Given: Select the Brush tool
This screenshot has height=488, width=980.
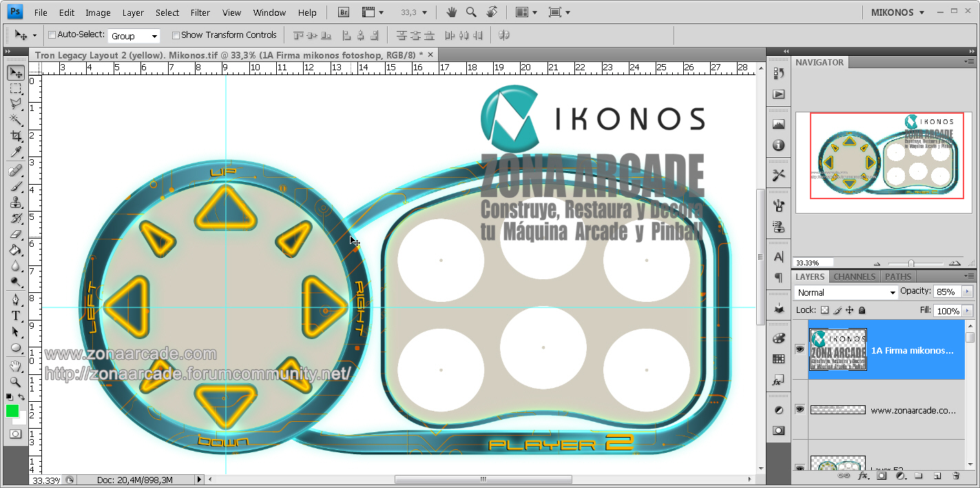Looking at the screenshot, I should tap(16, 187).
